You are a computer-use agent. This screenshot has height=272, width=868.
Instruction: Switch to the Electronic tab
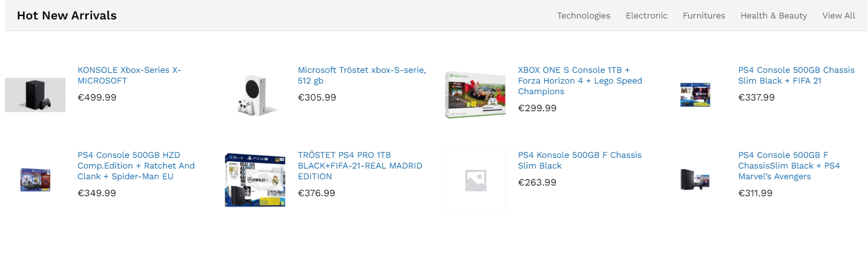click(x=646, y=16)
